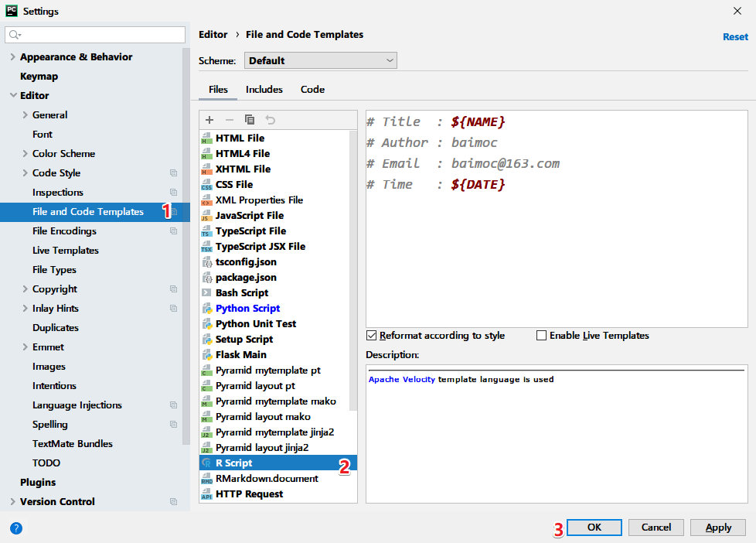Click the TypeScript JSX File icon
The height and width of the screenshot is (543, 756).
(x=206, y=246)
